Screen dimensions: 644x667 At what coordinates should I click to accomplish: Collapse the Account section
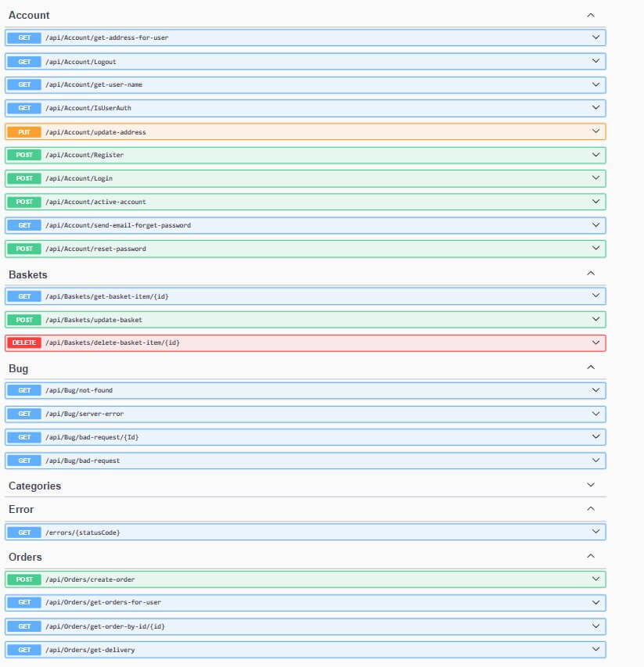coord(591,15)
